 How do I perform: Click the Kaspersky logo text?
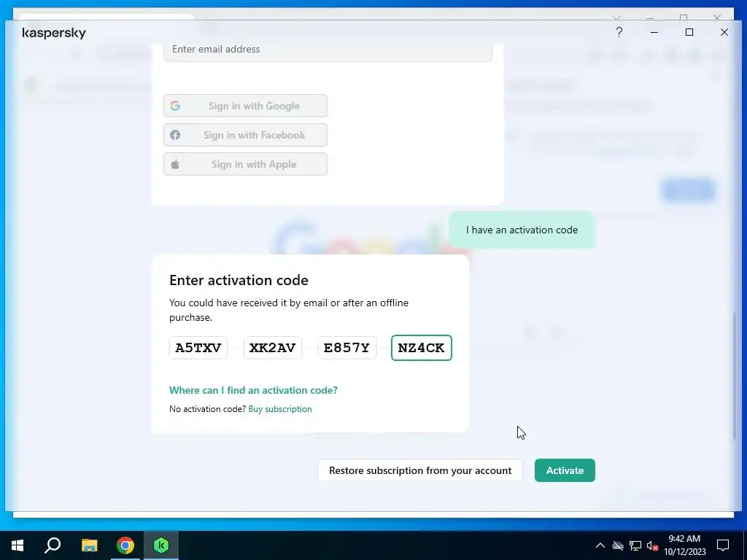(54, 33)
